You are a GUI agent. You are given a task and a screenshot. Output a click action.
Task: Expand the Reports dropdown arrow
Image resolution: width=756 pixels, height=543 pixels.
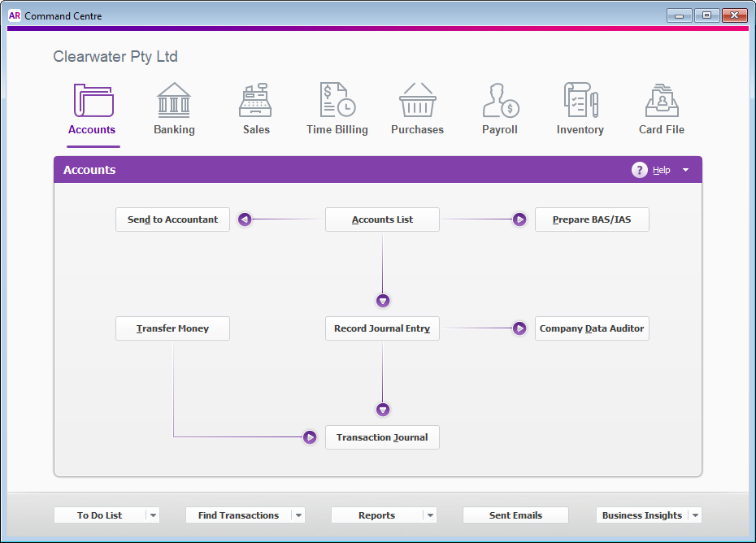(x=430, y=515)
